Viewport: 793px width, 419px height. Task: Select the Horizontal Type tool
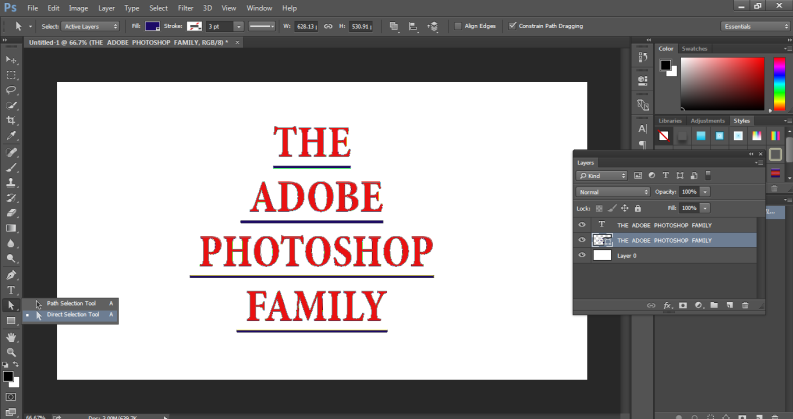(11, 290)
